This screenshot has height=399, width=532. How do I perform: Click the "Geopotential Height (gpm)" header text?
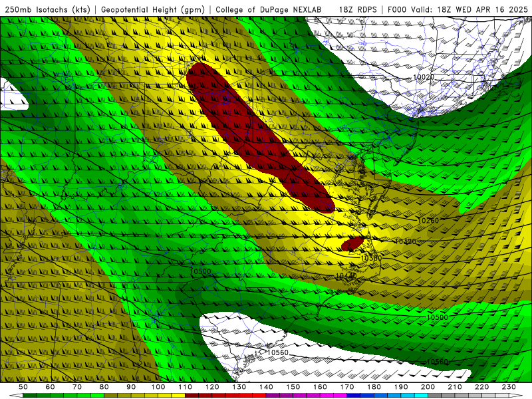pyautogui.click(x=153, y=10)
